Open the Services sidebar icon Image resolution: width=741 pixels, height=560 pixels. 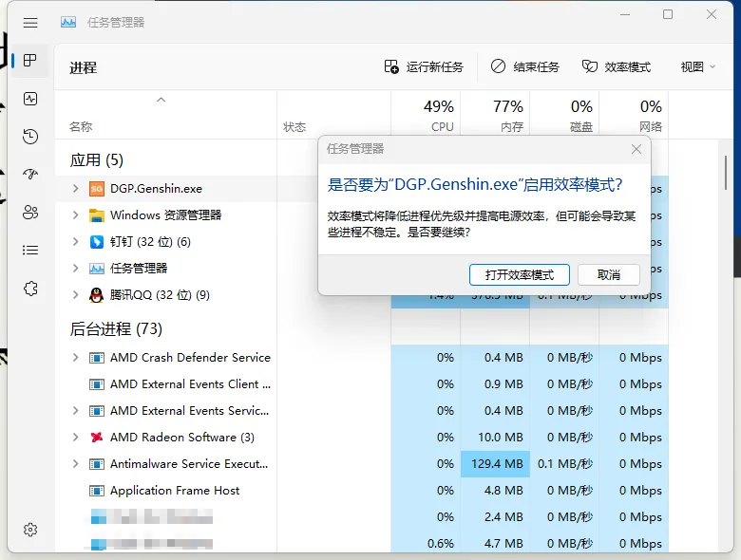(30, 289)
